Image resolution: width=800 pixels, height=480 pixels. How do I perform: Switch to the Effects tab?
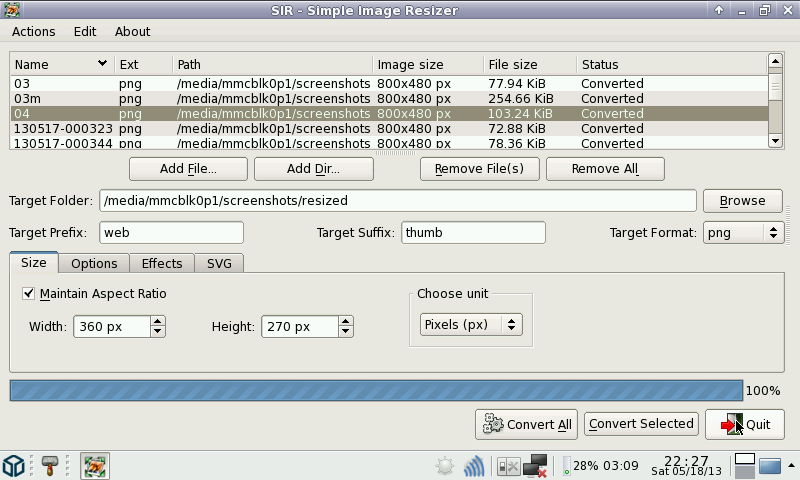click(x=162, y=263)
